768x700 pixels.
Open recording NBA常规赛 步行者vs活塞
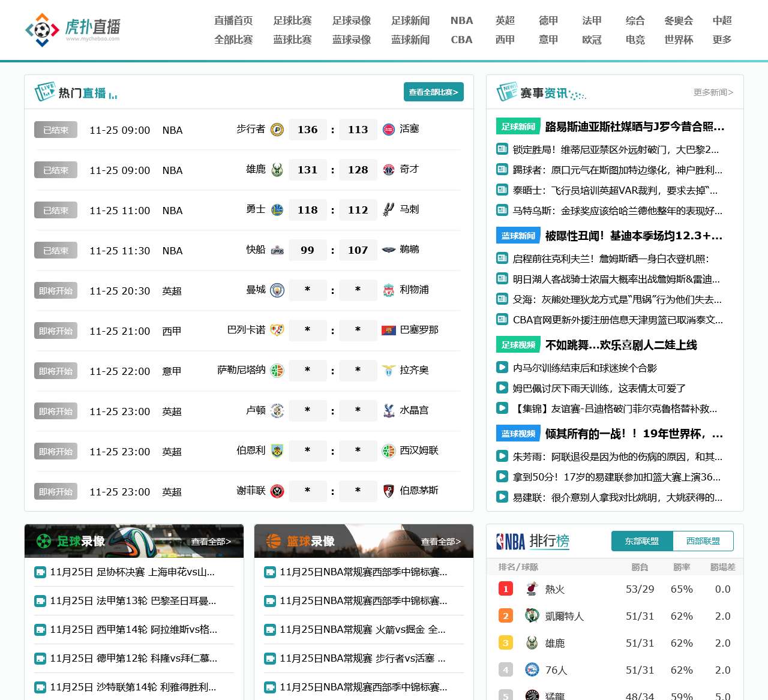(x=362, y=659)
